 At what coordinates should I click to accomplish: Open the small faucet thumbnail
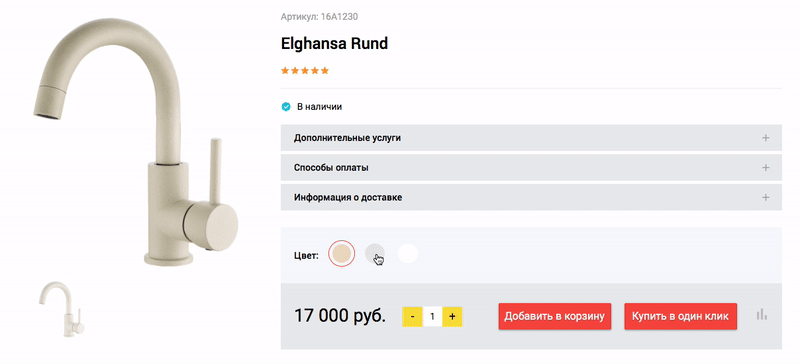pos(62,309)
